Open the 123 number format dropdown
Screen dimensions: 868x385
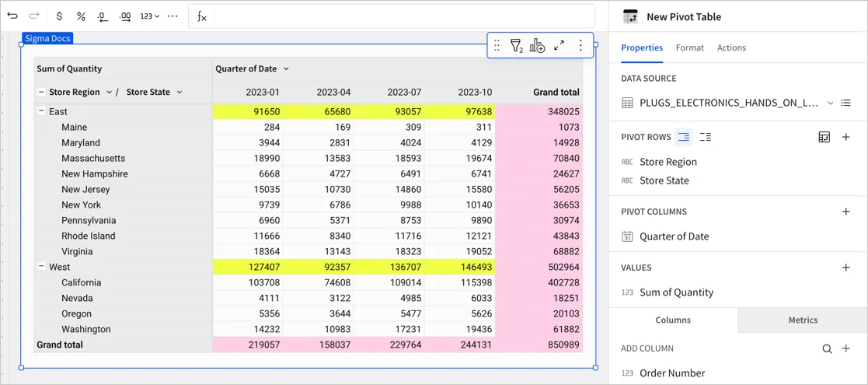149,16
